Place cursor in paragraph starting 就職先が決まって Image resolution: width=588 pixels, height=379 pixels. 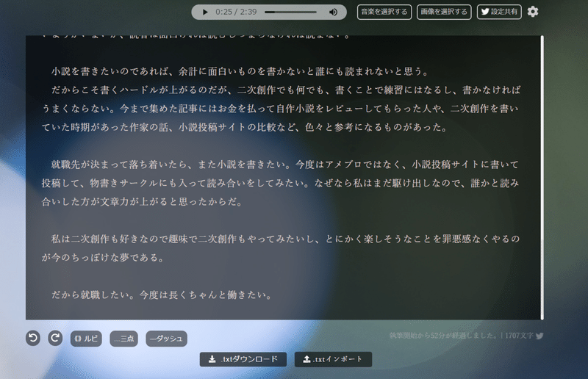(280, 184)
